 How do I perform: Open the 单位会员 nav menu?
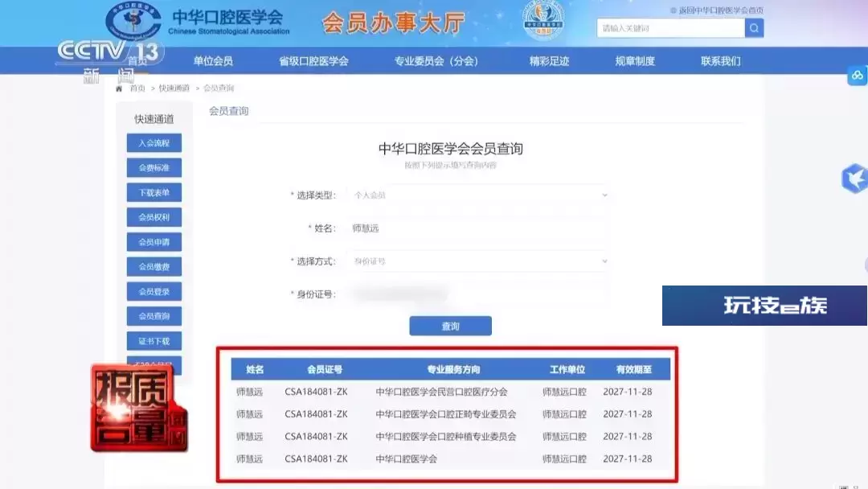tap(213, 61)
